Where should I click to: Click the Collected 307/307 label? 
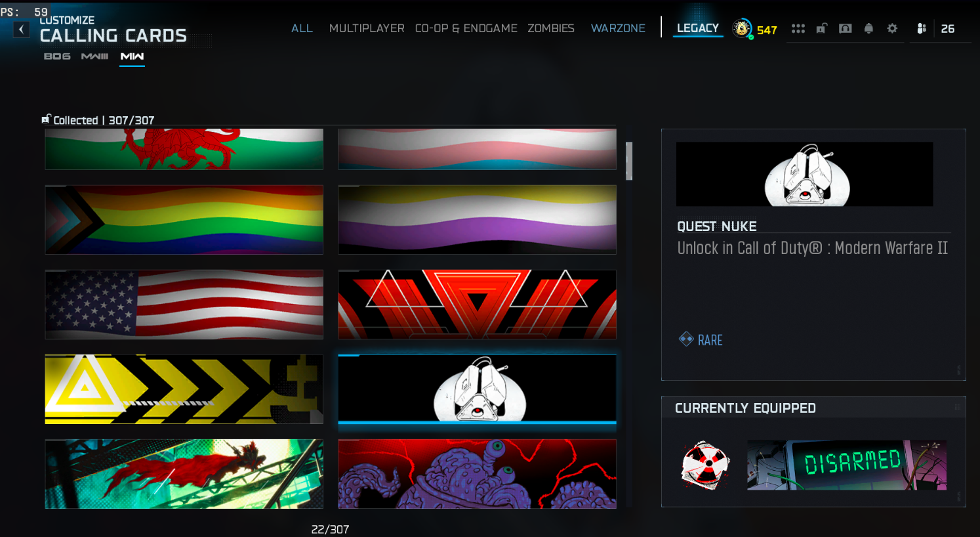[x=104, y=120]
